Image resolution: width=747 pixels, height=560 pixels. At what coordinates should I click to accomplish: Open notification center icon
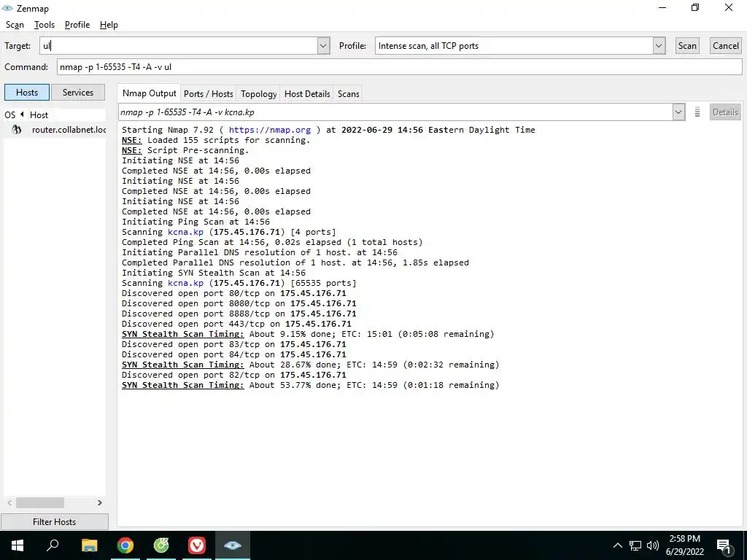[x=724, y=546]
